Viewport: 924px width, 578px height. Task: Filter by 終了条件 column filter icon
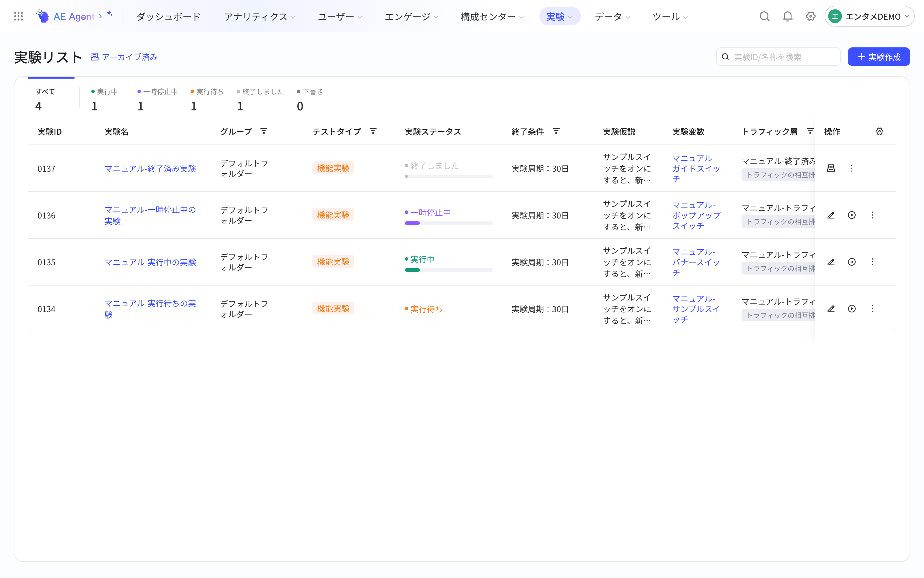(x=556, y=131)
